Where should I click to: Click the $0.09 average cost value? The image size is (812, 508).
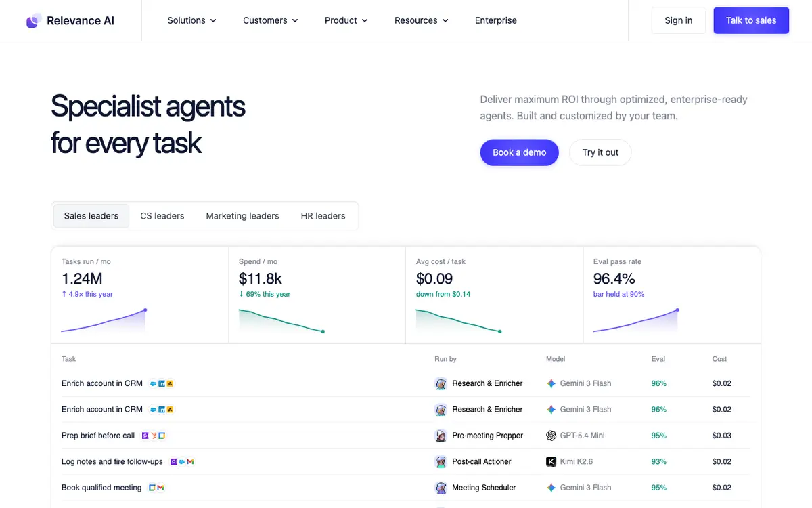pyautogui.click(x=434, y=278)
